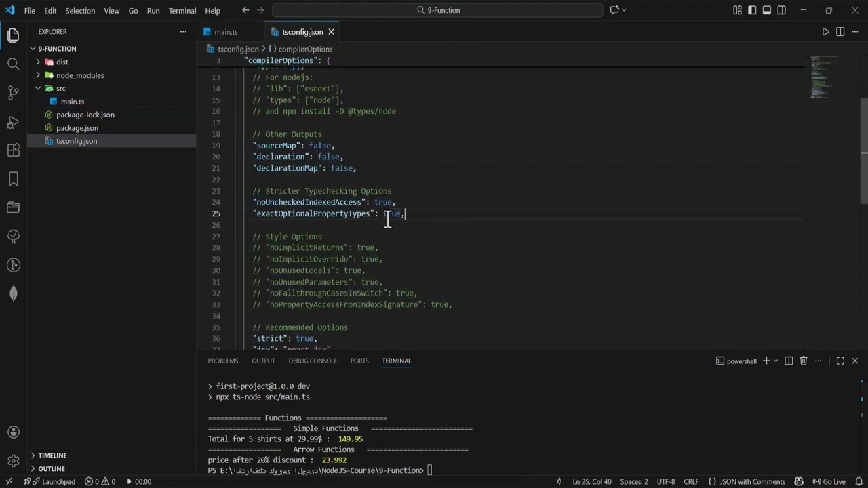
Task: Change indentation via Spaces: 2
Action: [634, 482]
